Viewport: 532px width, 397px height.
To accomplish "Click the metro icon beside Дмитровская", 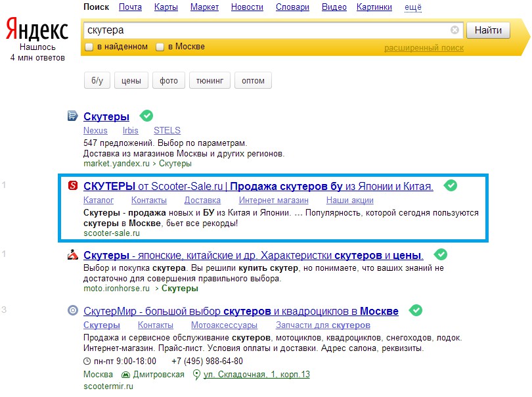I will [125, 375].
